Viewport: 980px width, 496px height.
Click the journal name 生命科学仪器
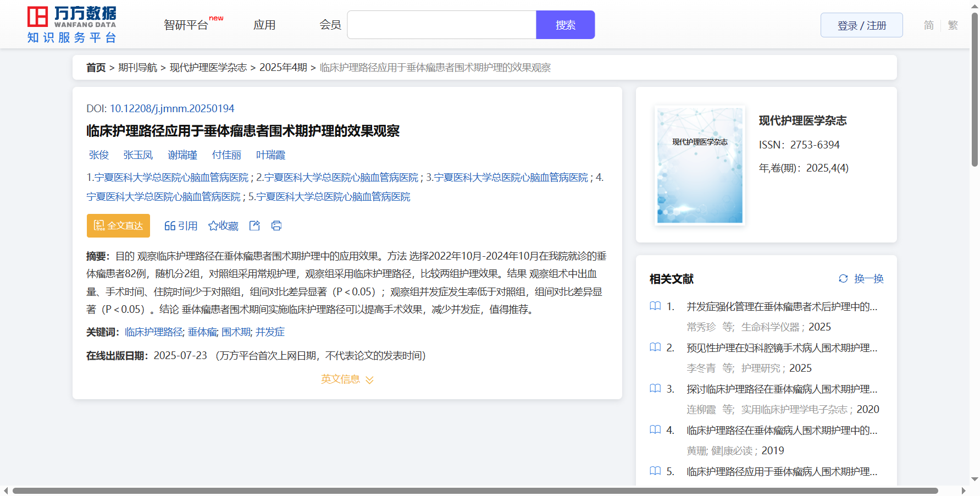[770, 327]
